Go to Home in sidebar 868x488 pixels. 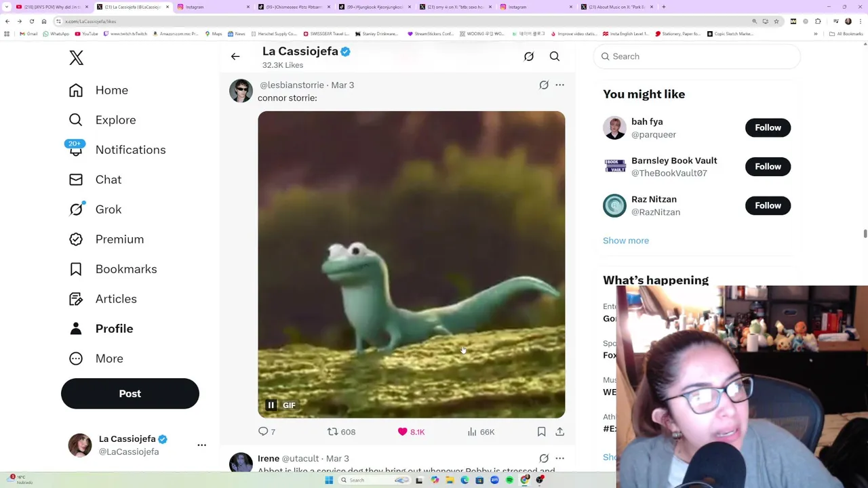coord(98,90)
